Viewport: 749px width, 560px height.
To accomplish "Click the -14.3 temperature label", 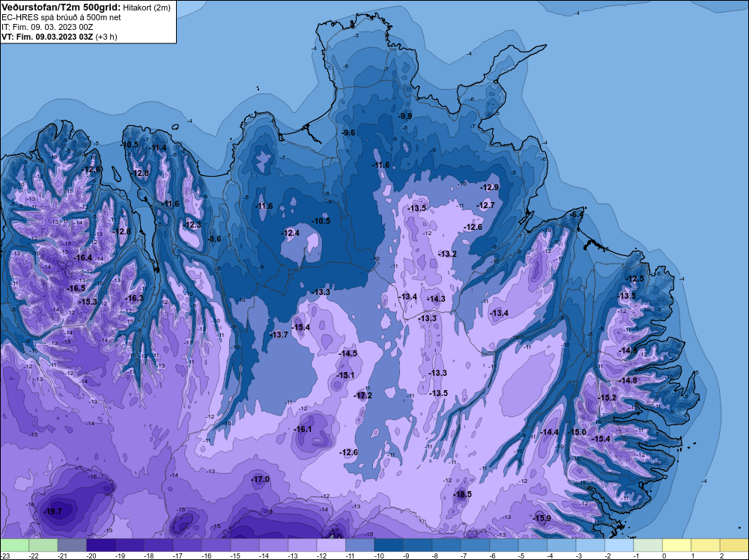I will click(x=436, y=299).
